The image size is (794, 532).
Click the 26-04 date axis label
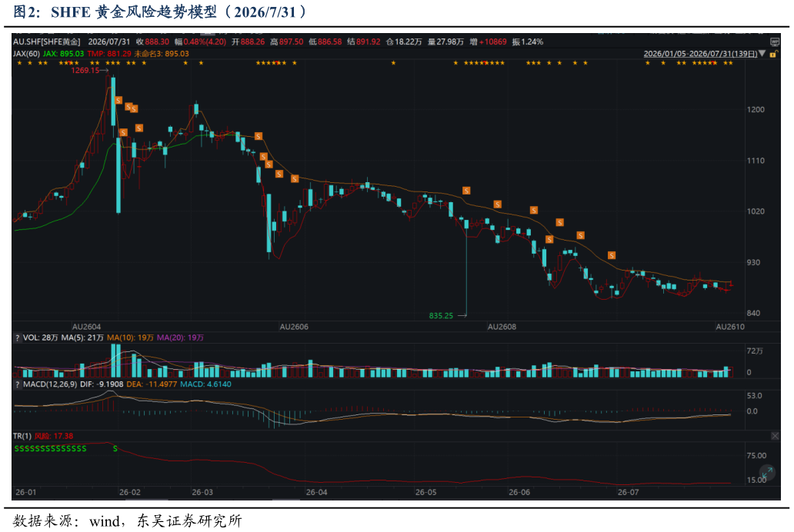click(x=316, y=492)
